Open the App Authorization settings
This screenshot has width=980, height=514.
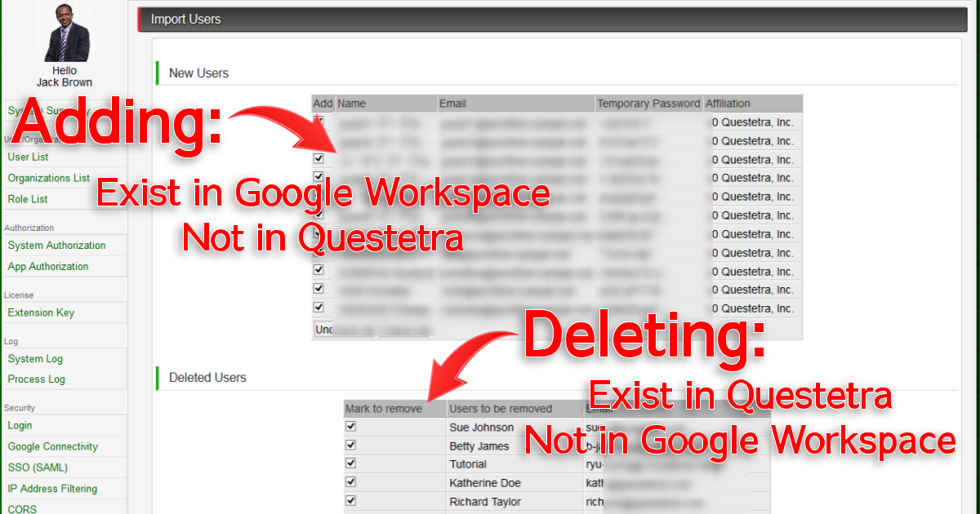(x=48, y=267)
